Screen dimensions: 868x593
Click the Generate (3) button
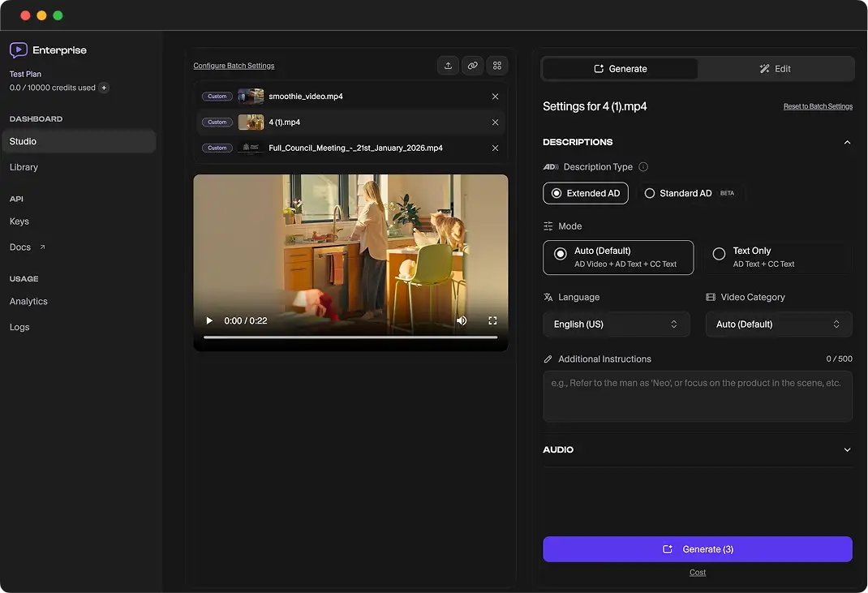(x=697, y=548)
